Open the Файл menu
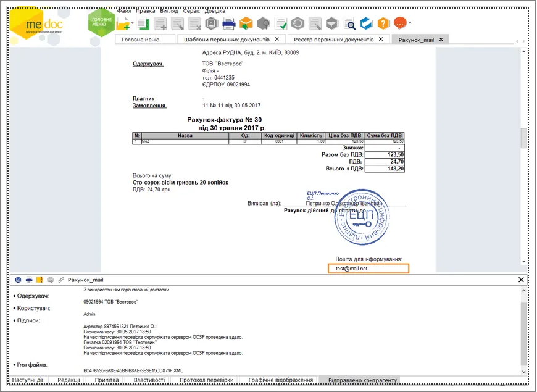This screenshot has width=537, height=392. tap(124, 11)
